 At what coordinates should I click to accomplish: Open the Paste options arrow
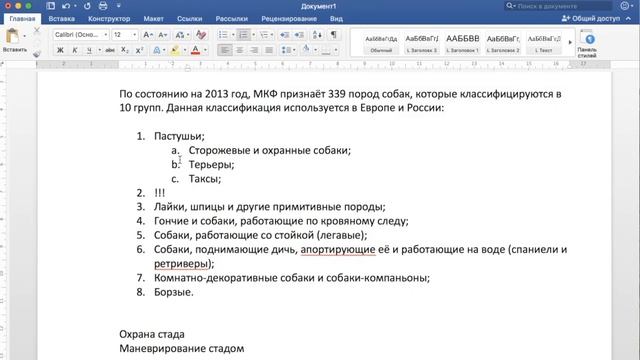click(x=24, y=37)
